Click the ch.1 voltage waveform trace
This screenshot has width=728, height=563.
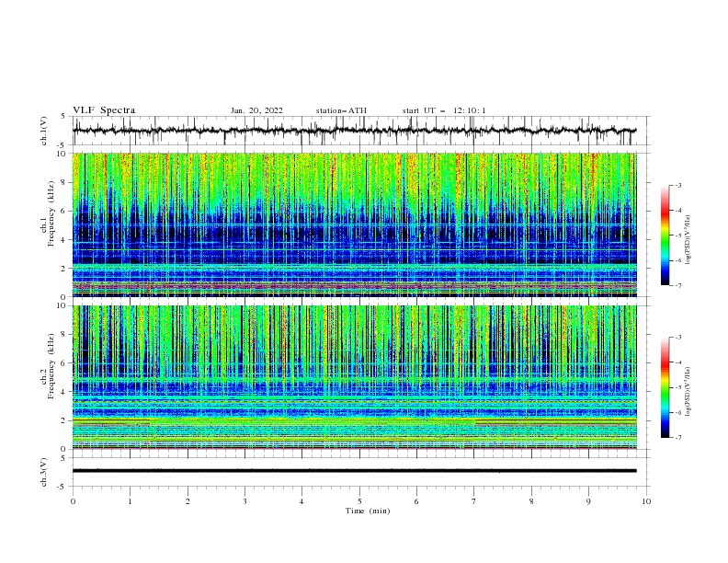point(354,131)
